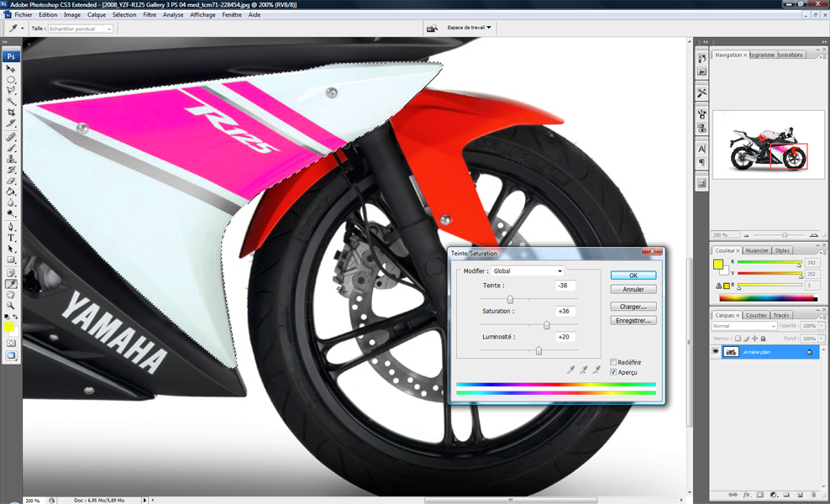Screen dimensions: 830x504
Task: Hide the Arrière-plan layer visibility eye
Action: click(716, 351)
